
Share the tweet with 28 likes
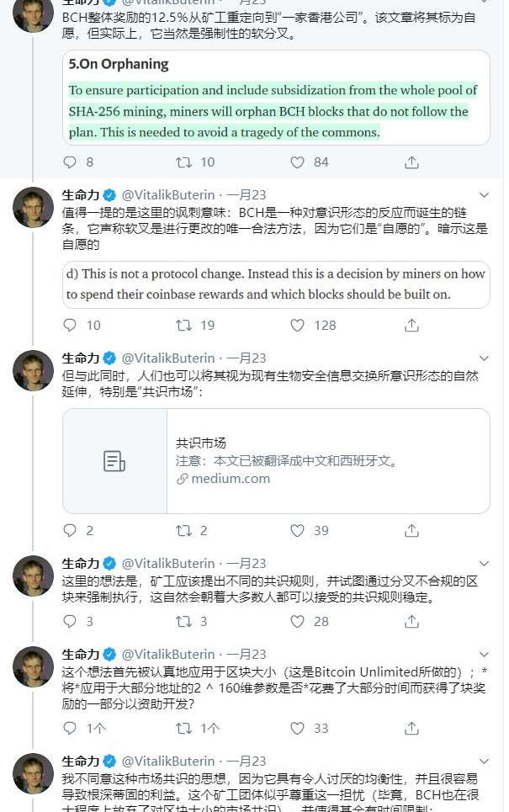(x=411, y=622)
